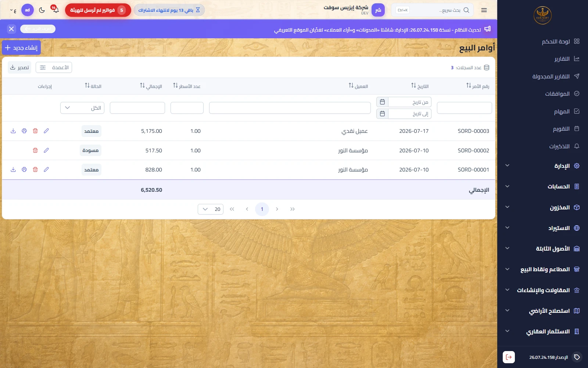Screen dimensions: 588x368
Task: Click the customer filter input
Action: (290, 108)
